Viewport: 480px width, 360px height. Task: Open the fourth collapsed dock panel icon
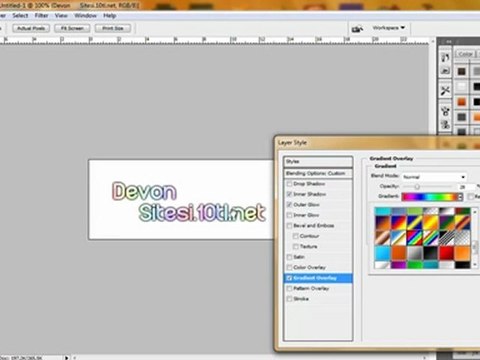tap(445, 111)
